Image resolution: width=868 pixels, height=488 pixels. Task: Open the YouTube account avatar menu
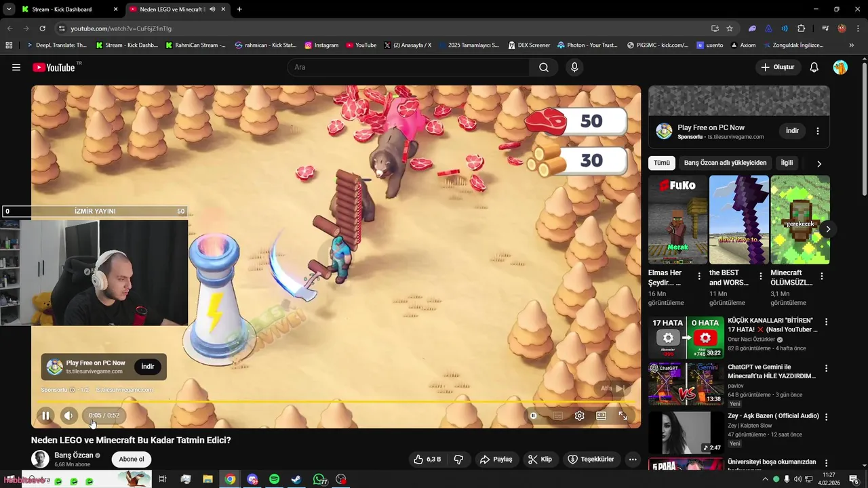coord(840,67)
